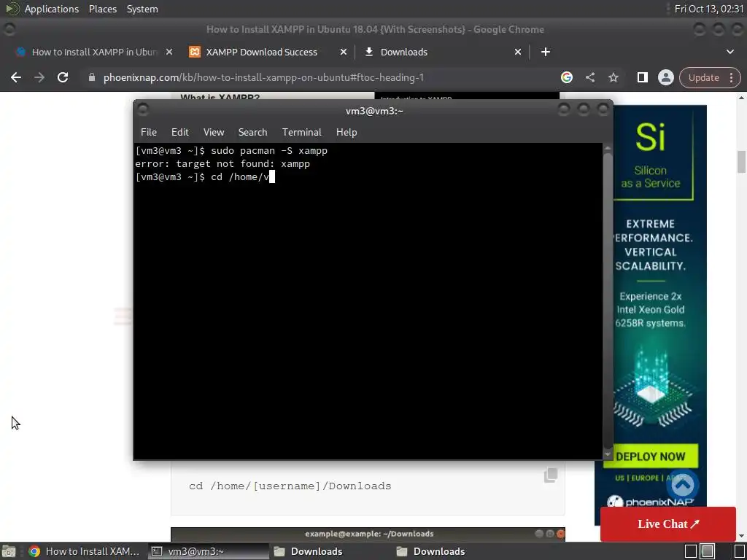This screenshot has height=560, width=747.
Task: Click the scroll-to-top arrow button
Action: (x=683, y=485)
